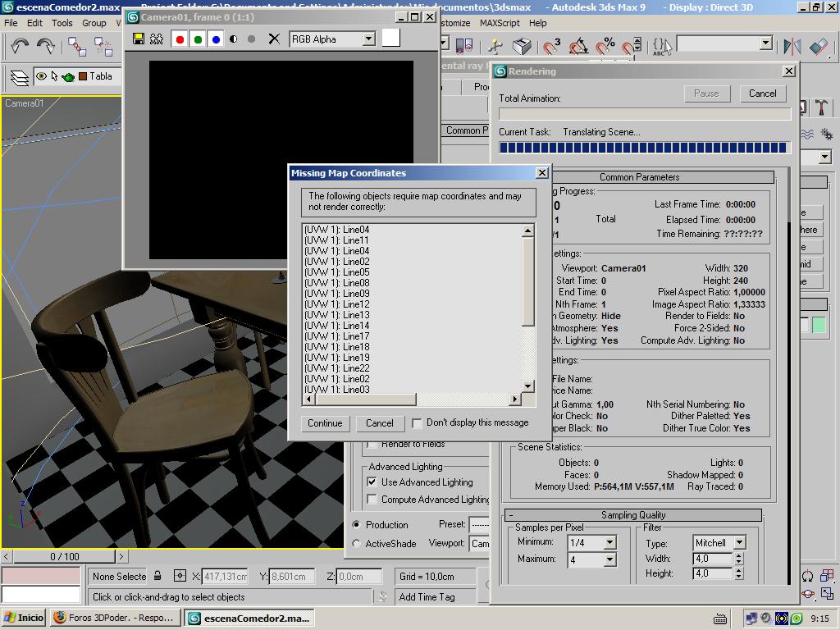Enable Angle Snap Toggle
The image size is (840, 630).
pos(578,46)
